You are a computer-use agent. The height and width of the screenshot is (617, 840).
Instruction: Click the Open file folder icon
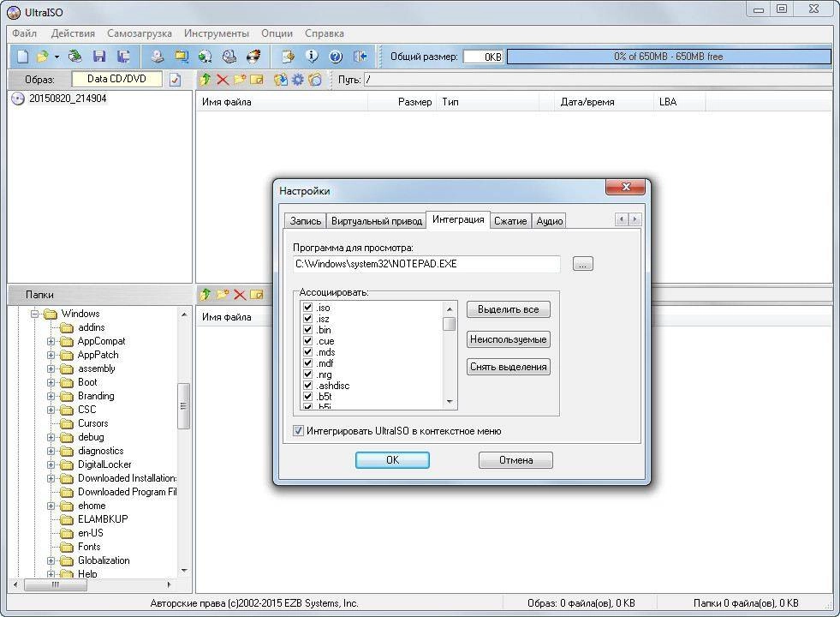(x=42, y=57)
